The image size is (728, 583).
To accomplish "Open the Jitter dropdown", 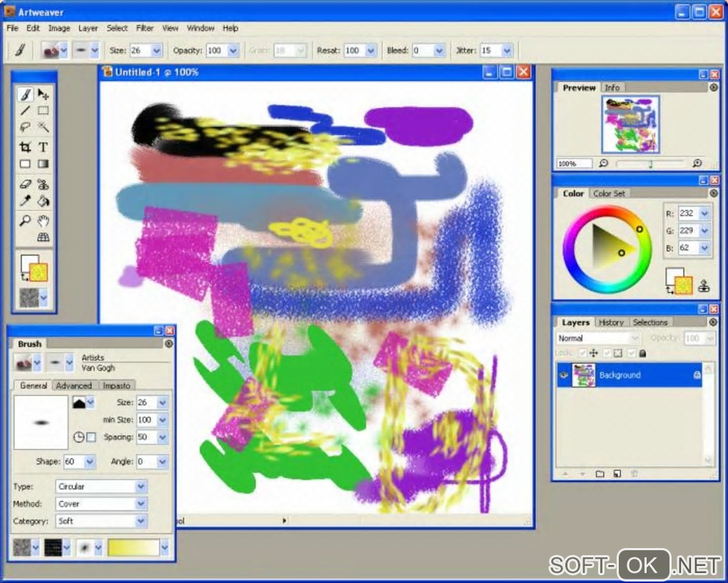I will coord(507,50).
